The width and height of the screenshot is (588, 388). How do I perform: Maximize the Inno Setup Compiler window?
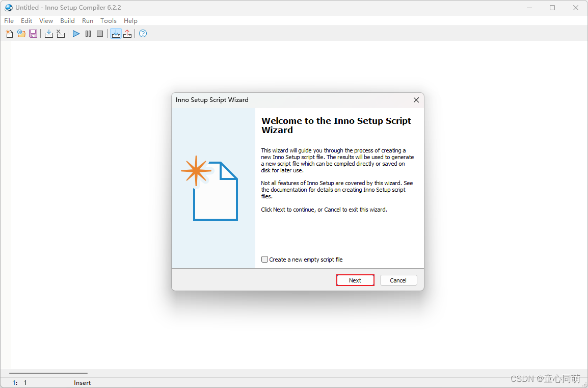pos(552,8)
